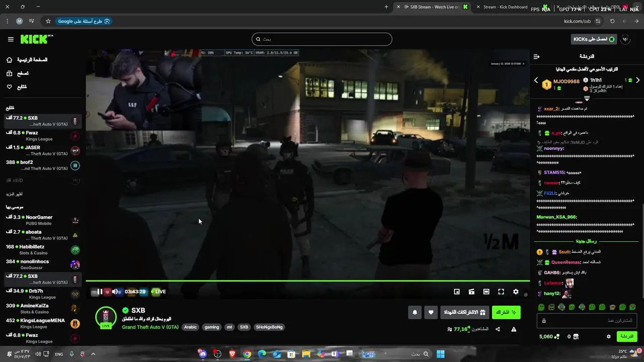This screenshot has width=644, height=362.
Task: View 5,060 channel points balance
Action: click(549, 336)
